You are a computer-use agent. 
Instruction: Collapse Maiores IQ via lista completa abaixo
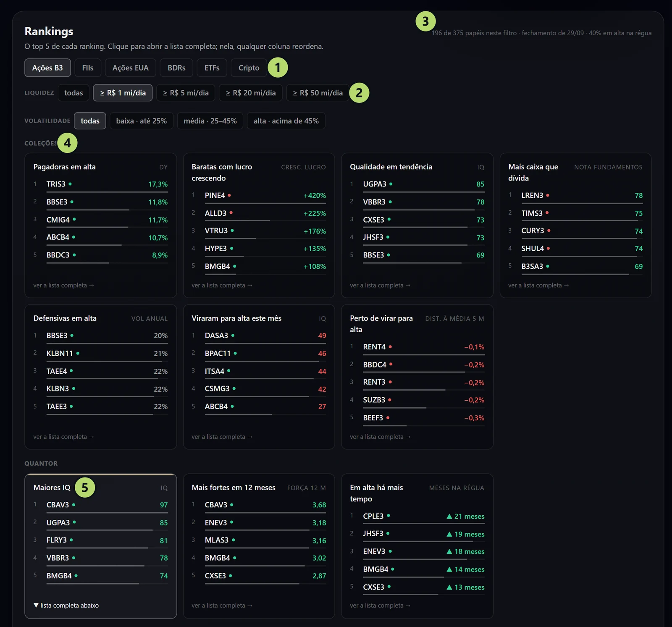(66, 605)
